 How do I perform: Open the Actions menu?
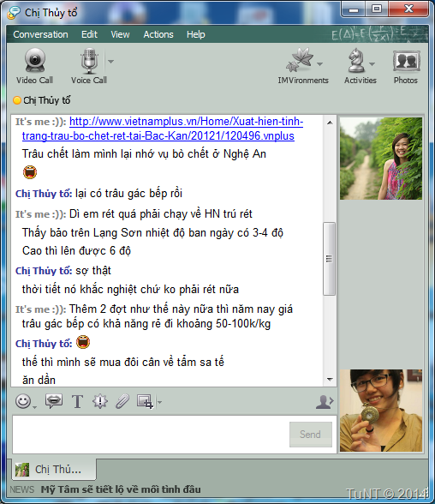(158, 34)
